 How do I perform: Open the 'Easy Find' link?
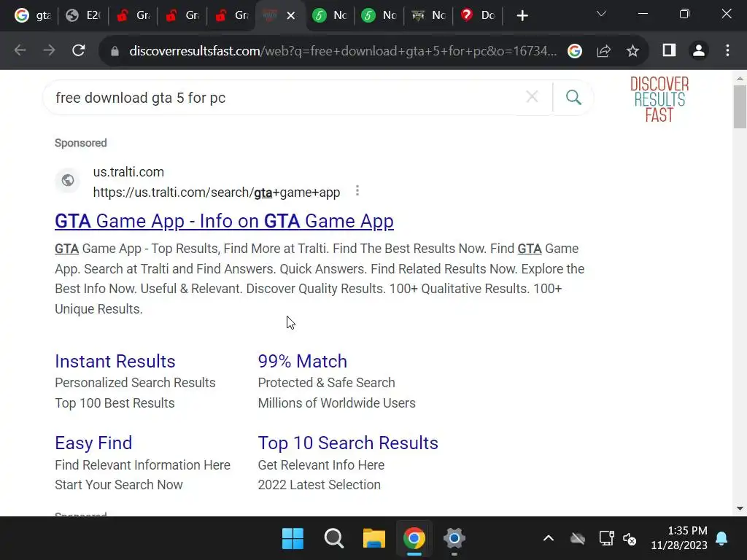(x=93, y=443)
